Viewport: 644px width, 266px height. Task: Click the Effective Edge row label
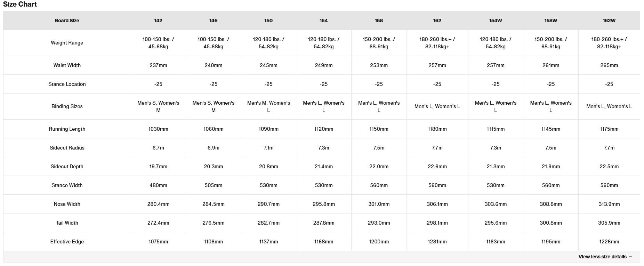pyautogui.click(x=67, y=242)
